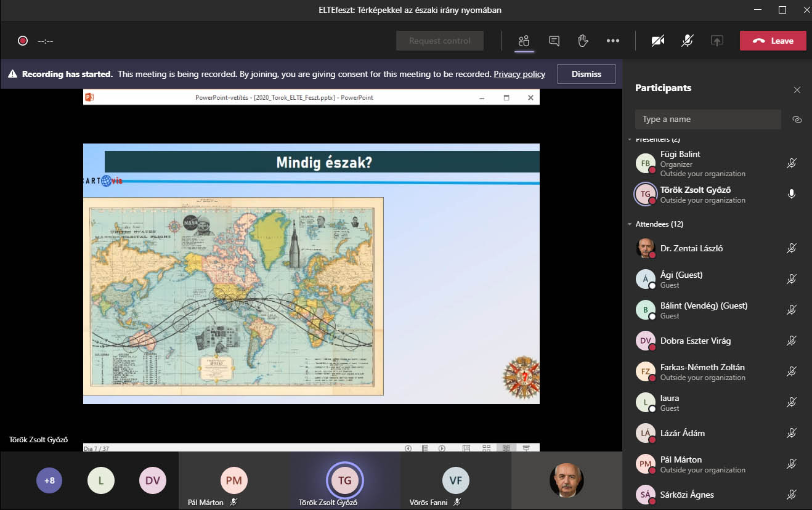Click the active mic icon for Török Zsolt Győző
Screen dimensions: 812x510
[x=792, y=194]
